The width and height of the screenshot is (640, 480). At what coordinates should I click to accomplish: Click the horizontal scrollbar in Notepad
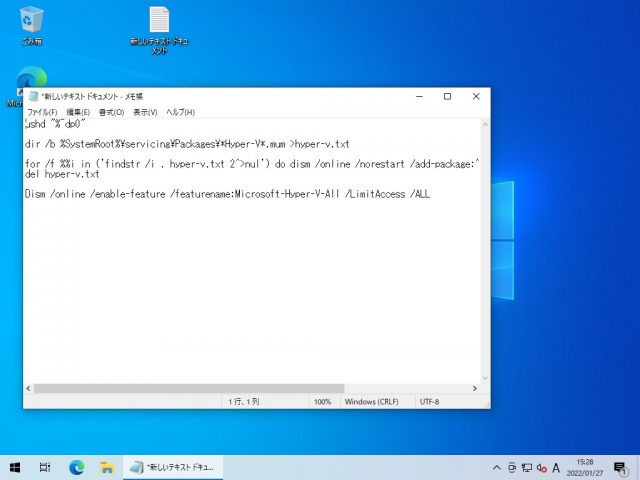coord(187,388)
